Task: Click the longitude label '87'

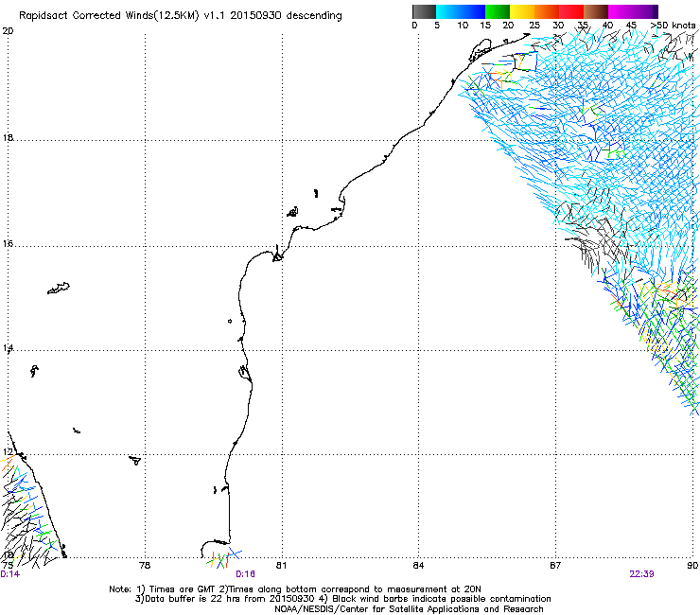Action: tap(555, 566)
